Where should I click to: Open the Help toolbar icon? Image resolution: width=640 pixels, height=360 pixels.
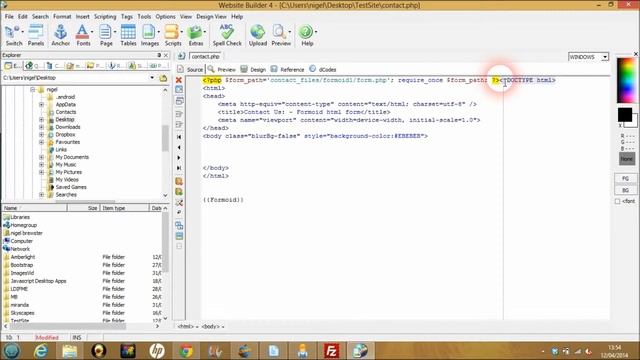click(x=307, y=35)
